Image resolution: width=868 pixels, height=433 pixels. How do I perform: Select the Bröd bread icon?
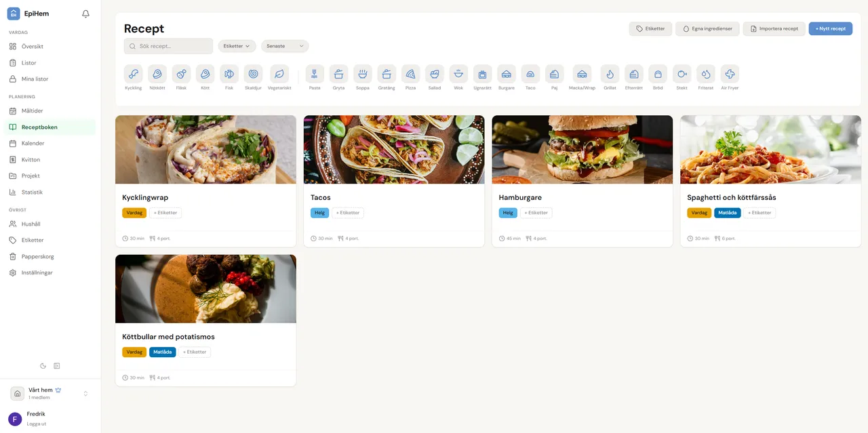pyautogui.click(x=658, y=74)
